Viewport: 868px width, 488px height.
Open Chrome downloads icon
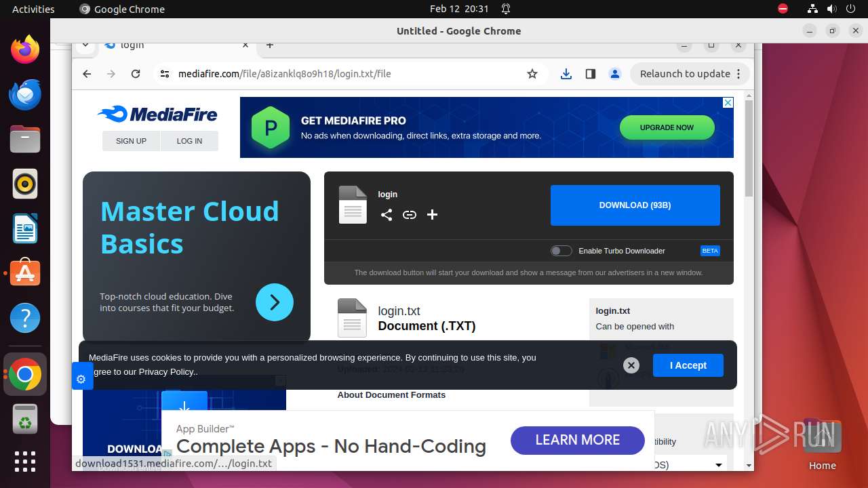566,74
